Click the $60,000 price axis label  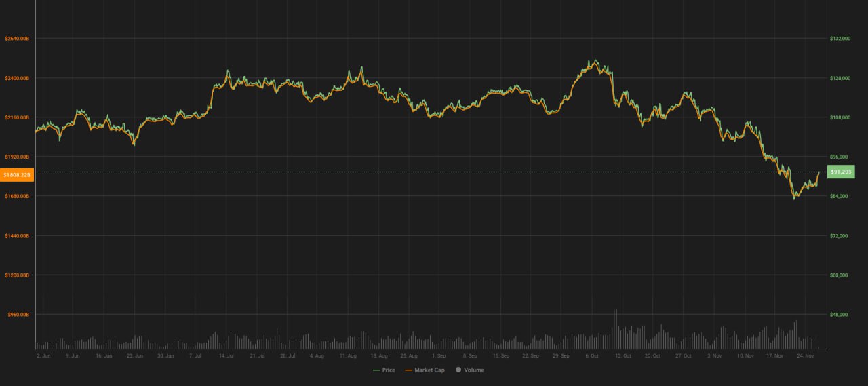pos(839,275)
